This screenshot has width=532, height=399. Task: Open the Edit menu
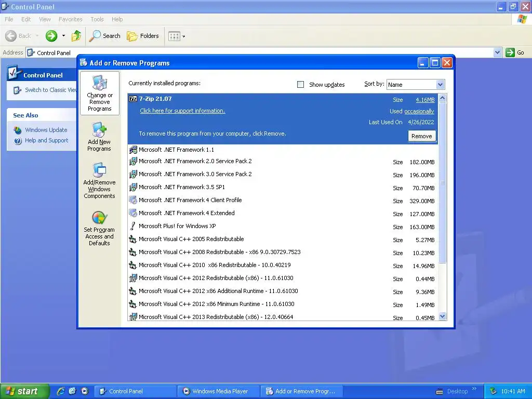26,19
